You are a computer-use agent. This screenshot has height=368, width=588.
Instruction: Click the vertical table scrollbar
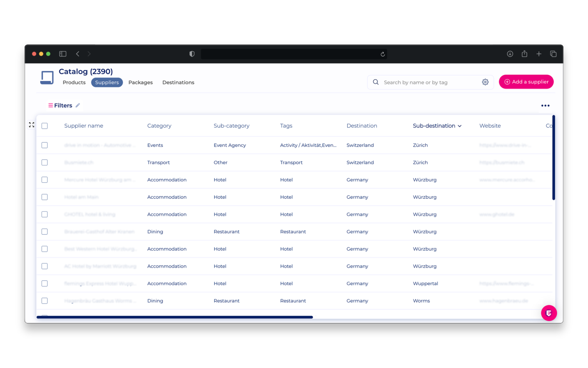tap(553, 158)
